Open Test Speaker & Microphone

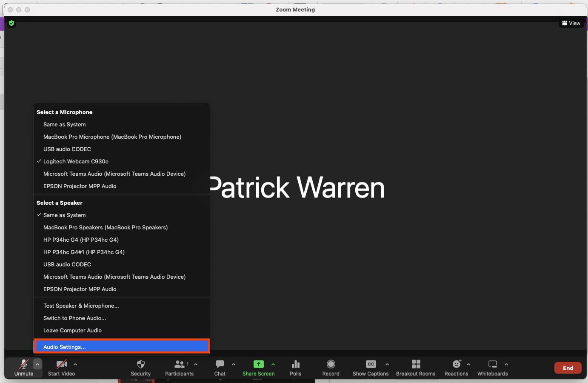coord(122,306)
